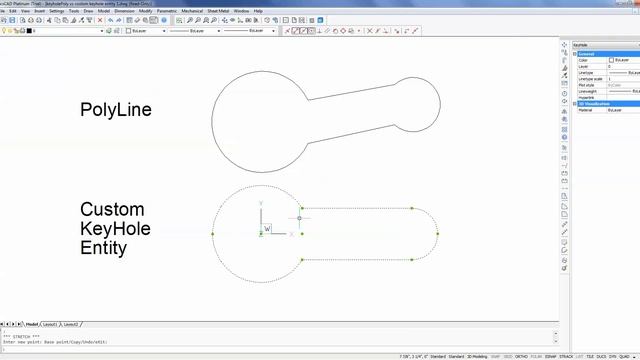Viewport: 640px width, 360px height.
Task: Click the Undo arrow icon
Action: pyautogui.click(x=111, y=20)
